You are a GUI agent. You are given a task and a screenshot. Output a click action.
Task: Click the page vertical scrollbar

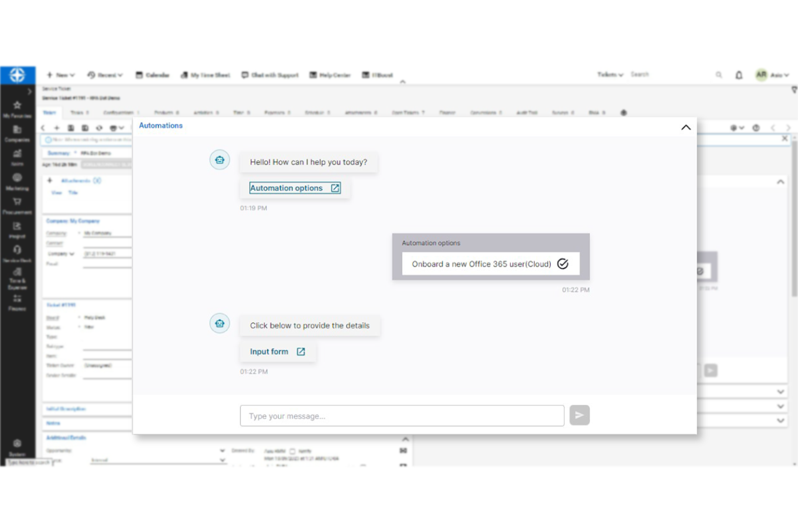pyautogui.click(x=795, y=219)
